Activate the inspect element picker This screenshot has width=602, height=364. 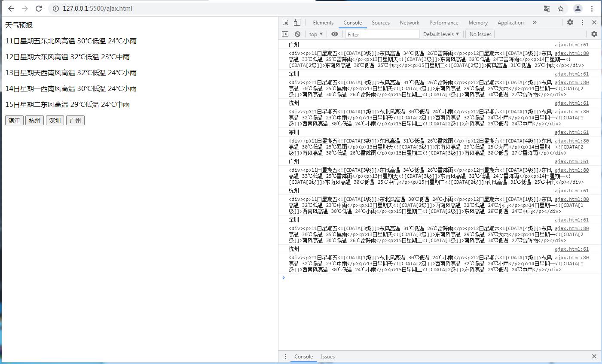[x=286, y=23]
